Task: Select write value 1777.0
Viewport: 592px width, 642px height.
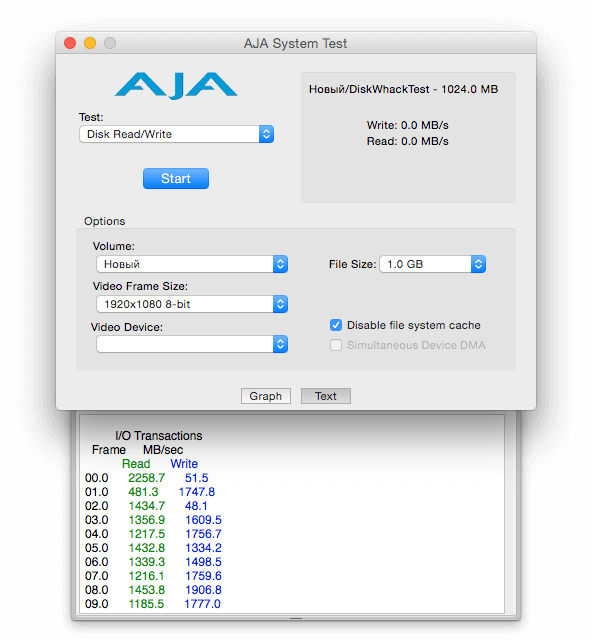Action: [x=202, y=604]
